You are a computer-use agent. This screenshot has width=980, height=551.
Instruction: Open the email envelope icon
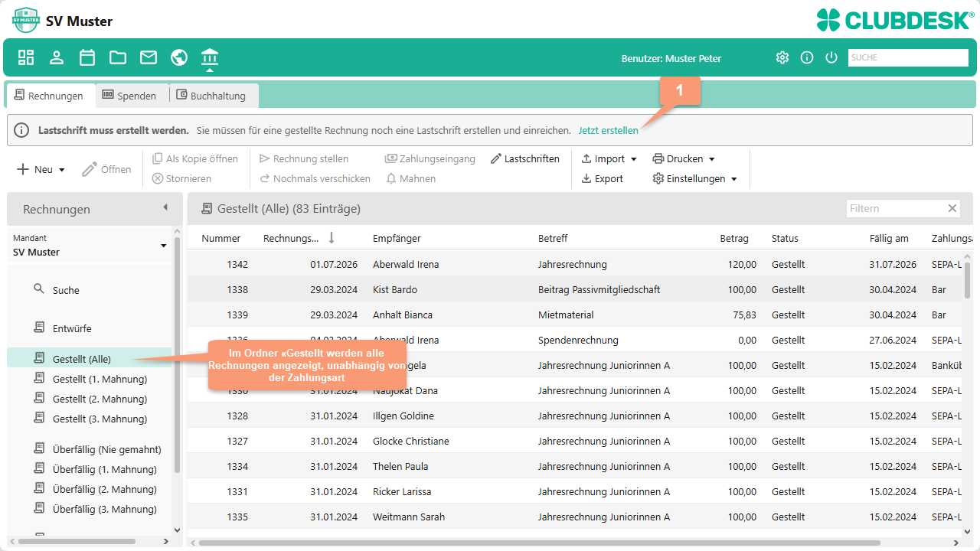(149, 57)
